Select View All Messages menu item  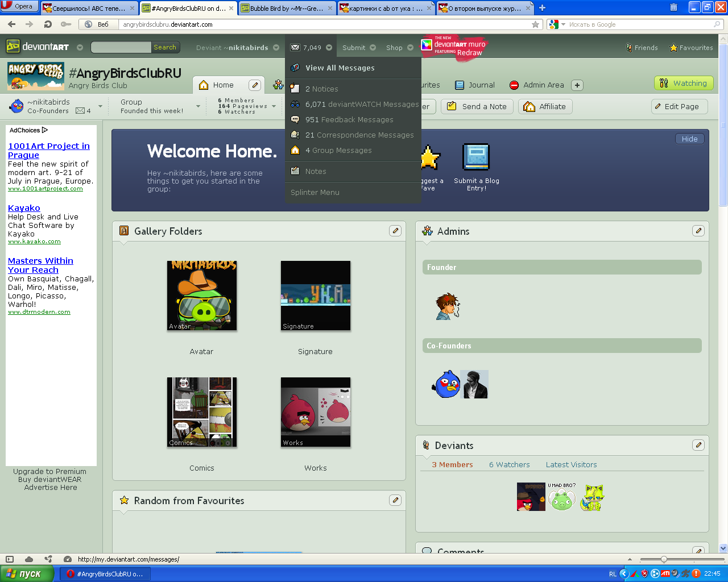(353, 68)
